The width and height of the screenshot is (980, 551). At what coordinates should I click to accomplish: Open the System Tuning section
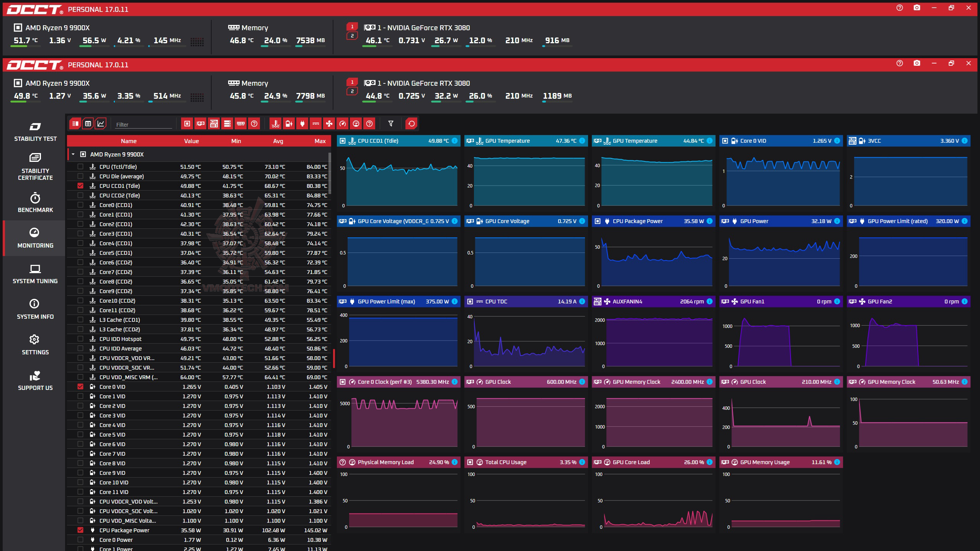[35, 274]
